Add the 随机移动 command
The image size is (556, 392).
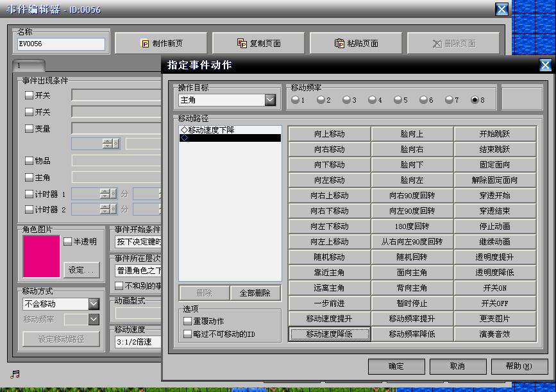click(330, 257)
